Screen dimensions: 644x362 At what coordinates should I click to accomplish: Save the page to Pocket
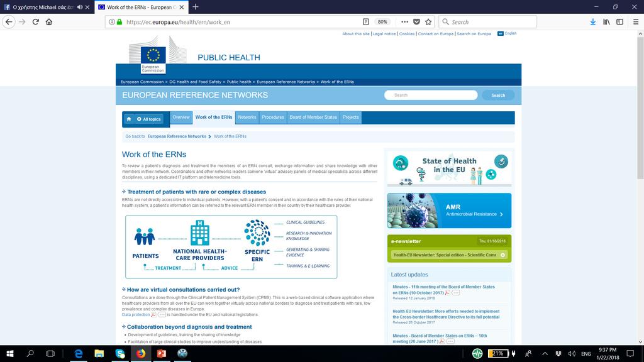416,22
